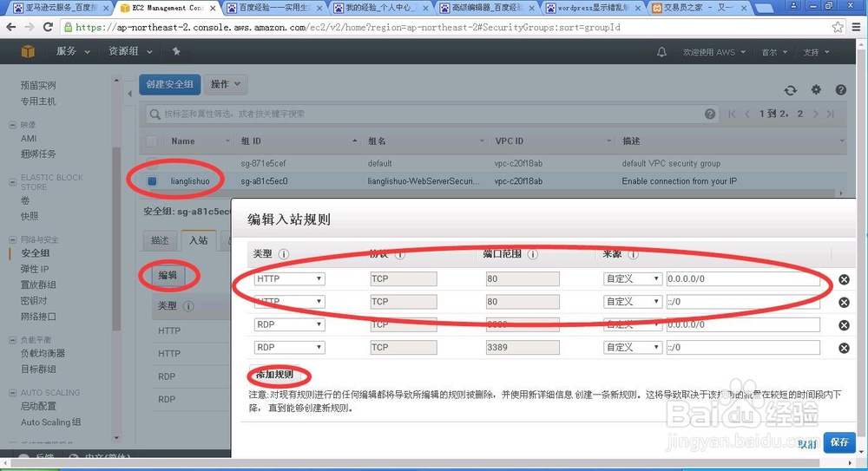This screenshot has height=471, width=868.
Task: Click the security group search filter field
Action: tap(431, 114)
